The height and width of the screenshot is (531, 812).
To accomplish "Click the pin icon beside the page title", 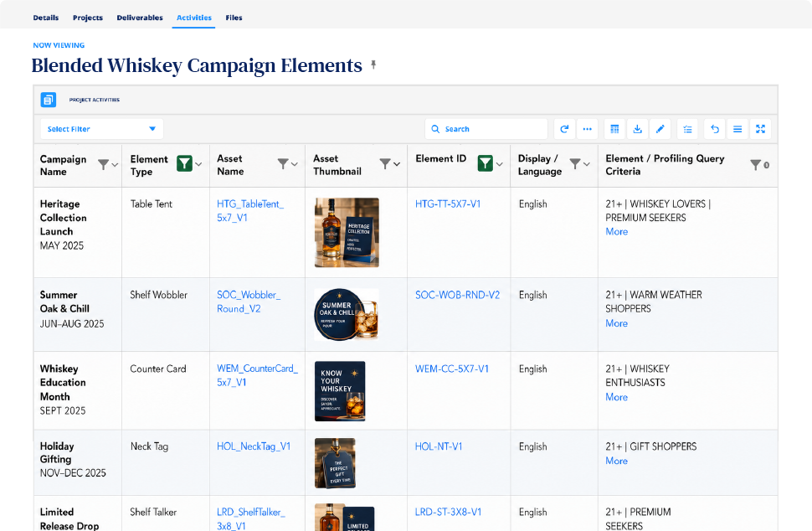I will [x=373, y=64].
